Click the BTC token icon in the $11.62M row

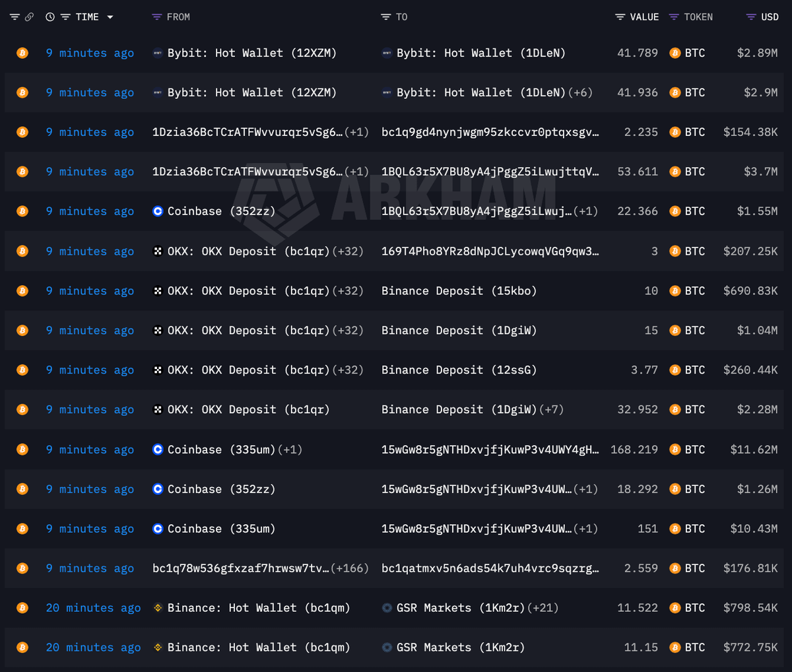tap(675, 450)
